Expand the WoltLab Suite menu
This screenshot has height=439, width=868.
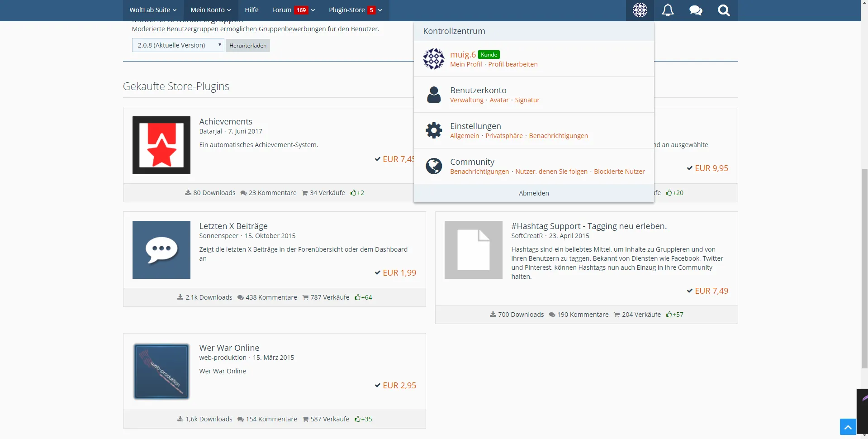[x=153, y=10]
